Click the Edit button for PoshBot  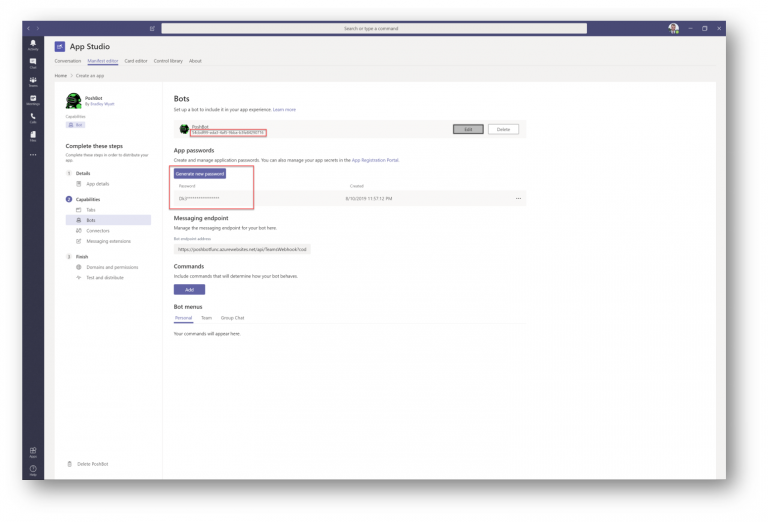click(x=468, y=129)
